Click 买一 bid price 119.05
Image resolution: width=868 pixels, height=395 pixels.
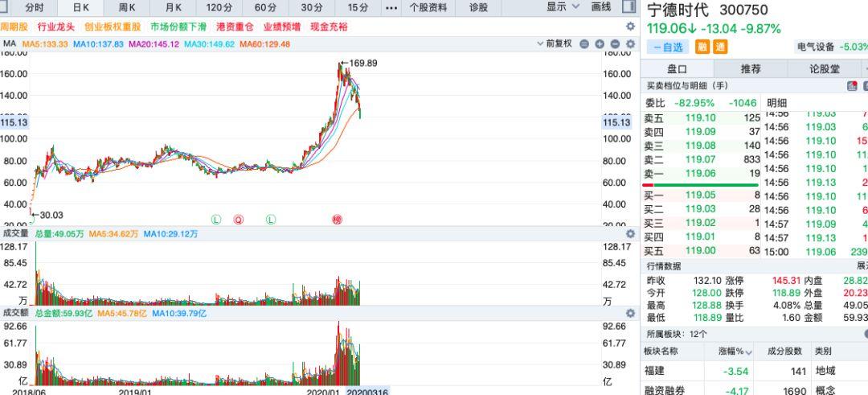tap(700, 195)
